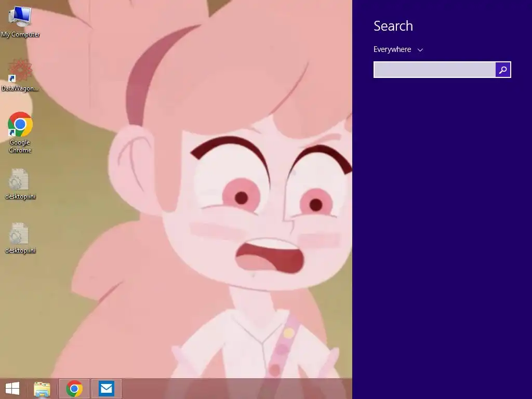Open the Mail app from the taskbar

click(106, 389)
